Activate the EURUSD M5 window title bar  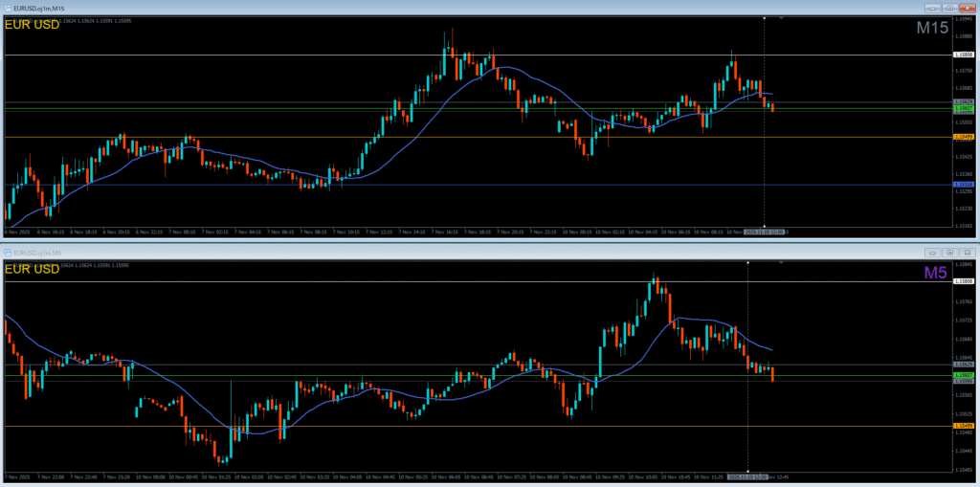(462, 253)
